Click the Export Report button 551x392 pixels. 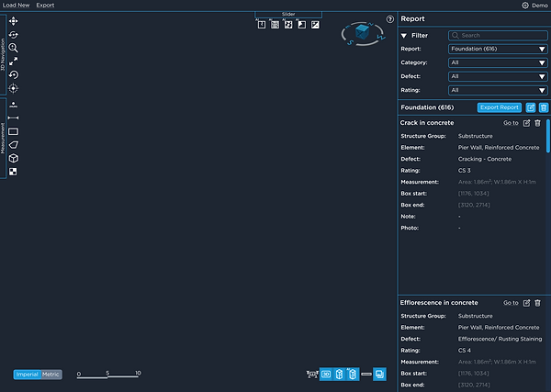click(x=500, y=107)
